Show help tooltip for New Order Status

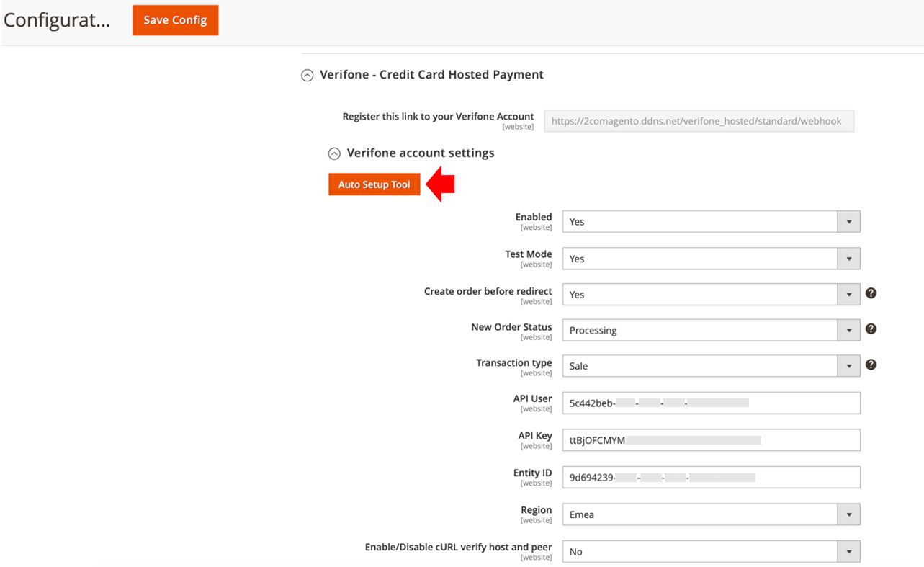(871, 329)
